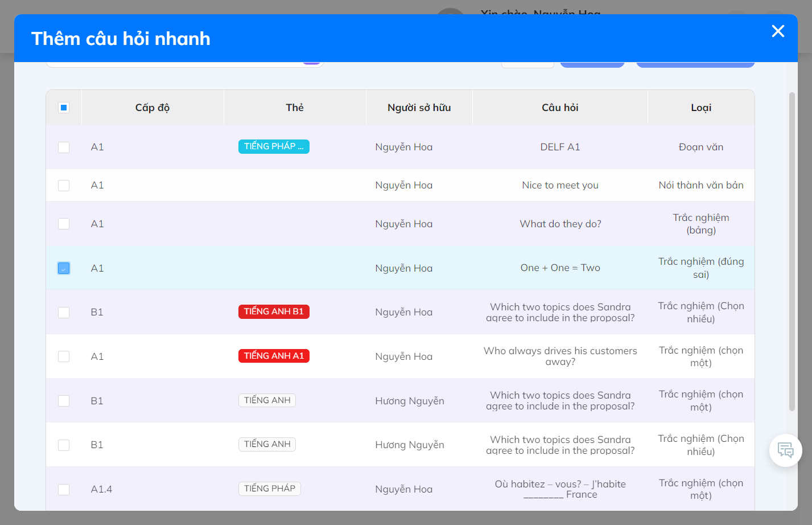The width and height of the screenshot is (812, 525).
Task: Click the type cell Nói thành văn bản
Action: click(x=701, y=185)
